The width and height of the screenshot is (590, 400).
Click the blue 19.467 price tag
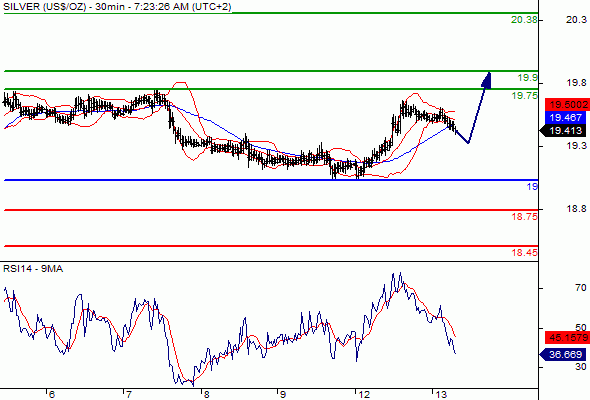[x=566, y=118]
